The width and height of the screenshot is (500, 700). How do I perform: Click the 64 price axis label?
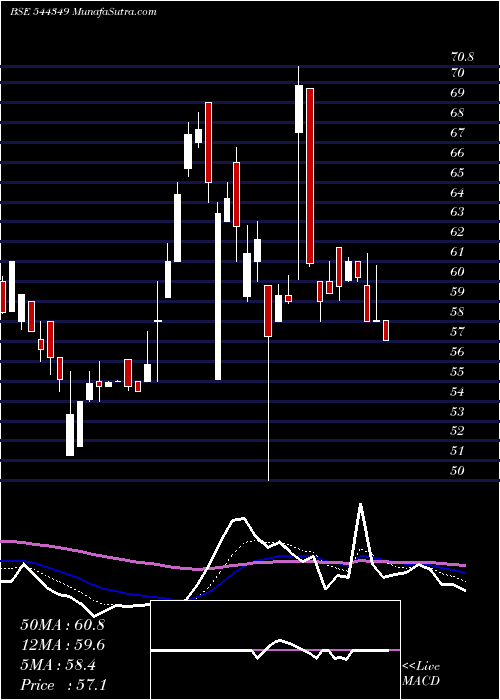(458, 192)
